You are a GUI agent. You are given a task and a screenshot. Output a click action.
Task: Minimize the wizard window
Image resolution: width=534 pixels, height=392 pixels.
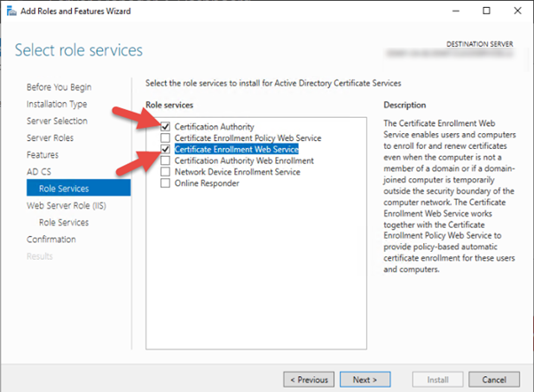456,11
